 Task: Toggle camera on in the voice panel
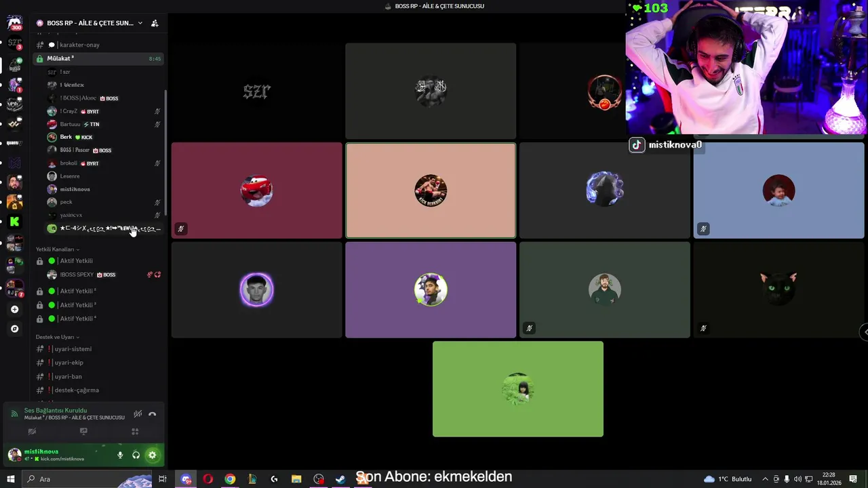pos(32,432)
